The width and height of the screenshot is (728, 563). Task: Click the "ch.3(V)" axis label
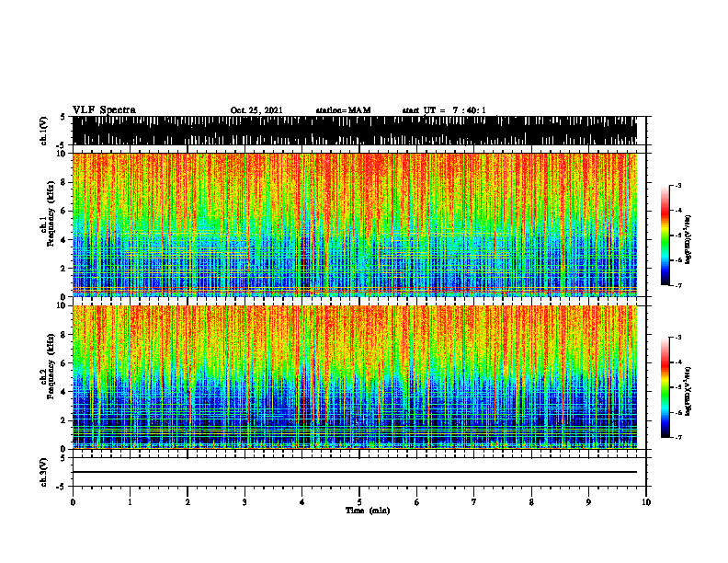coord(44,472)
